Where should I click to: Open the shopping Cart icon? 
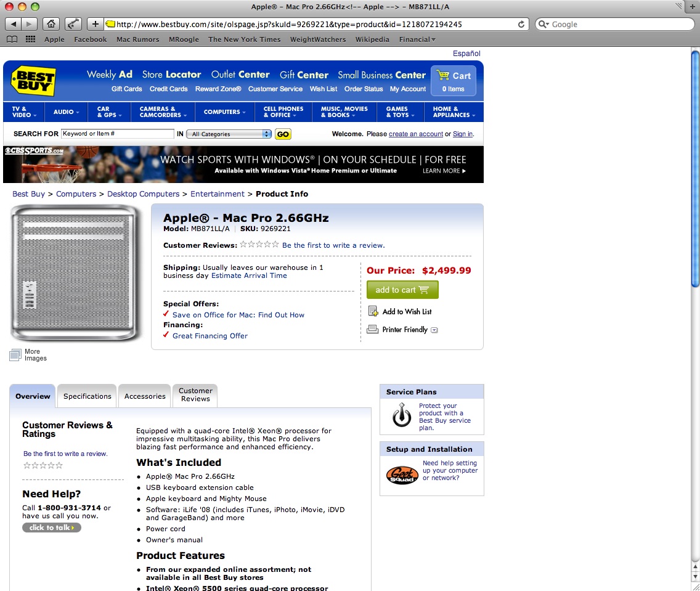443,75
